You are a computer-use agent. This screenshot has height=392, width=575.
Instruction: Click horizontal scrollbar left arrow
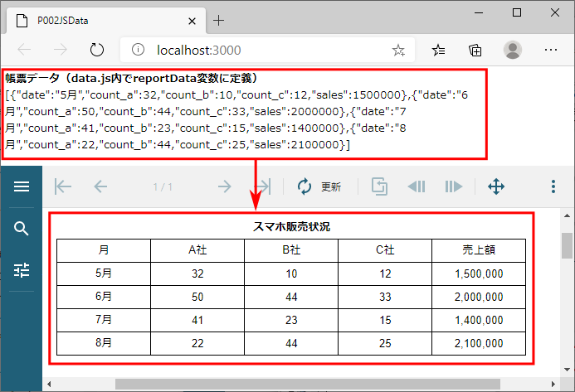[49, 385]
